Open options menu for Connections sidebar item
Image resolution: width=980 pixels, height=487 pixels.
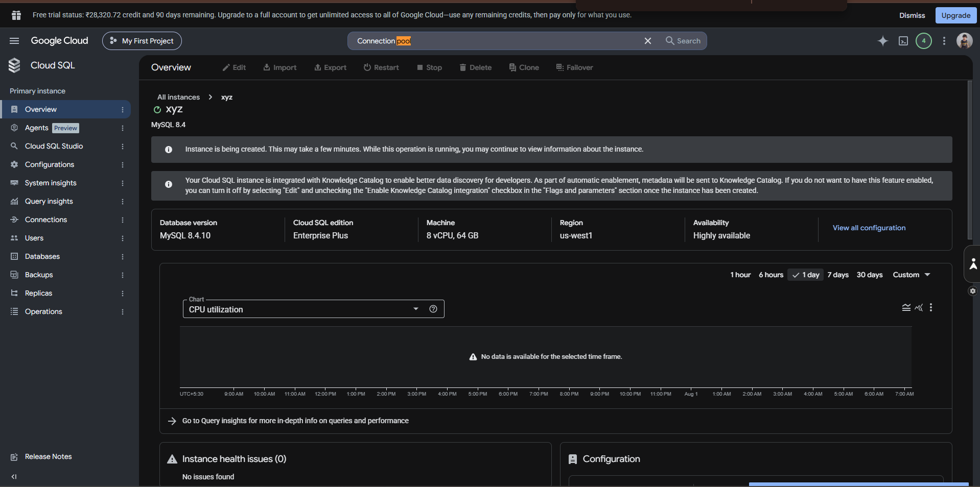coord(123,220)
